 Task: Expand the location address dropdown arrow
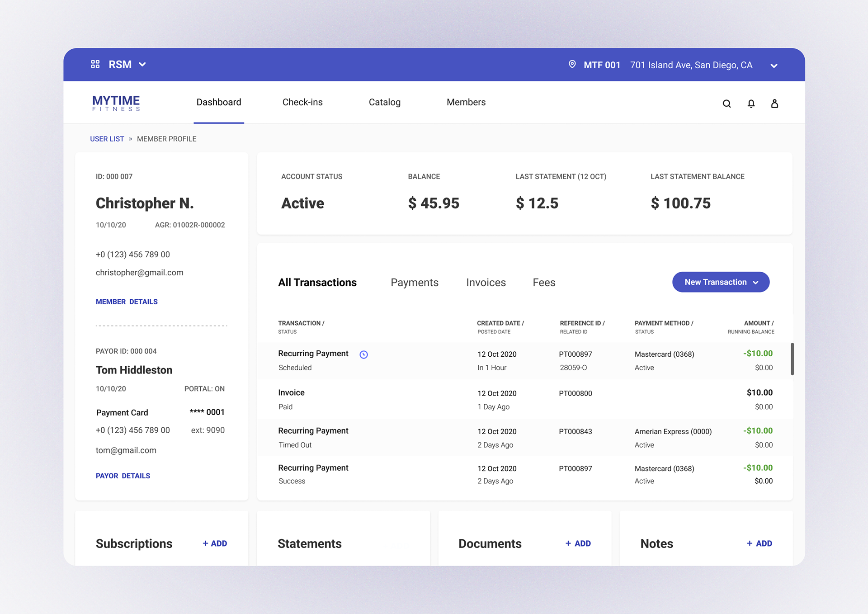[774, 66]
